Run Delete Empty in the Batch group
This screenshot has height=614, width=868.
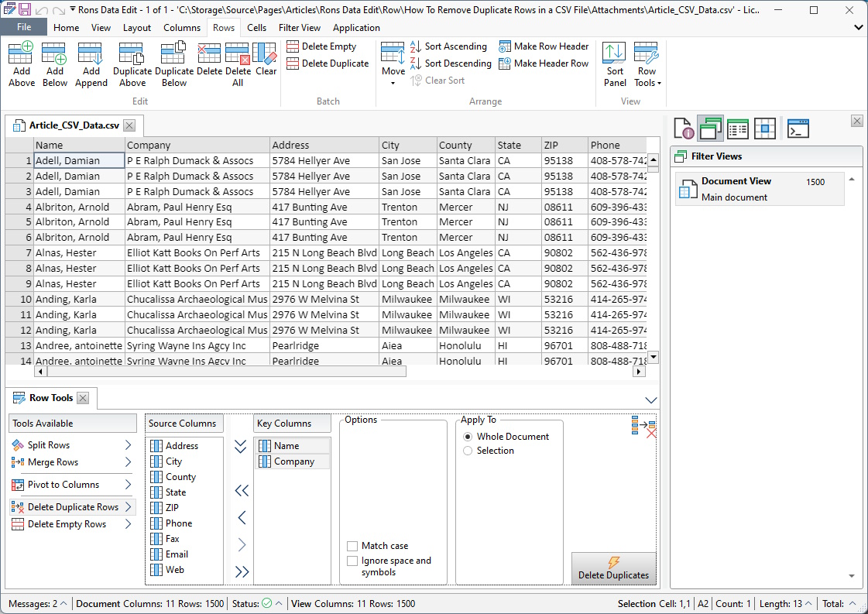(321, 46)
